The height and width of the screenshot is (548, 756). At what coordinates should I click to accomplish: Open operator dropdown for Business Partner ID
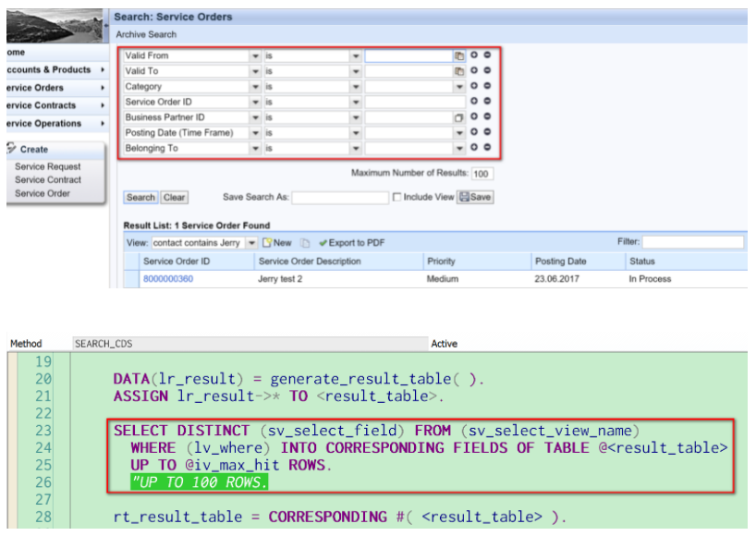[x=355, y=117]
